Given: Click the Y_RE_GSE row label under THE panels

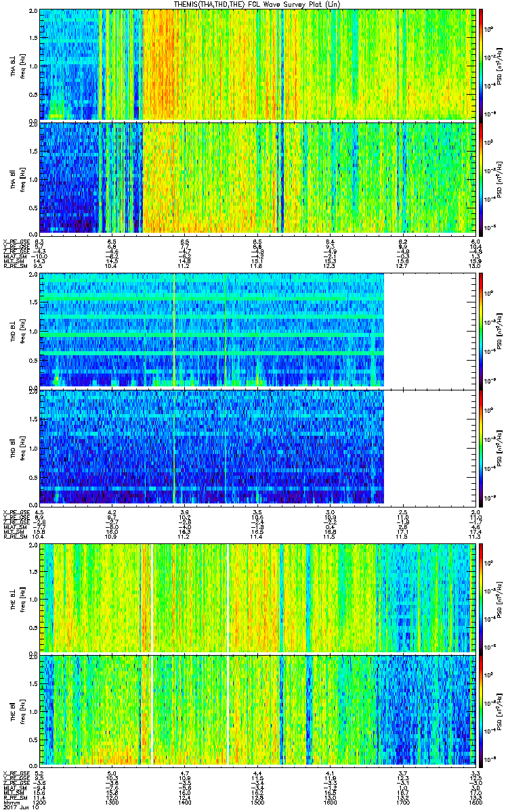Looking at the screenshot, I should pyautogui.click(x=16, y=777).
